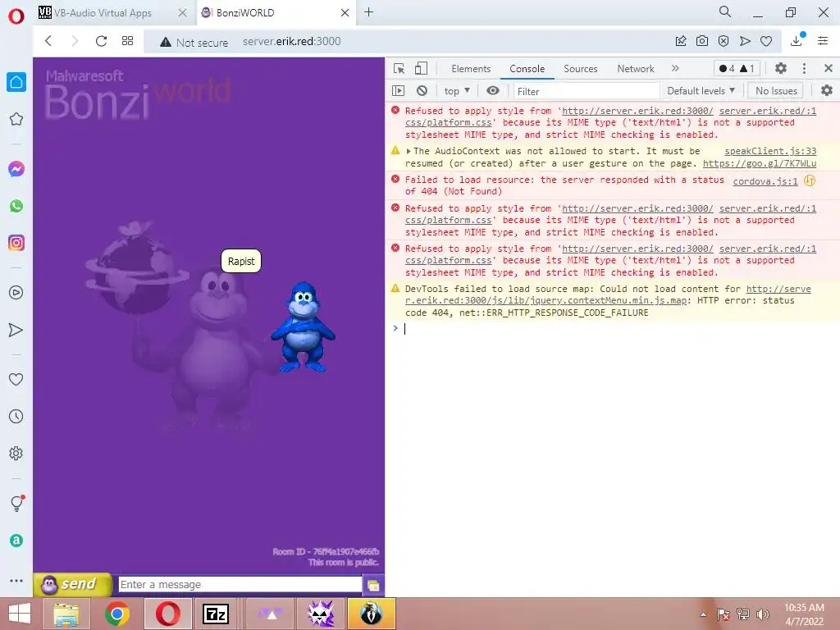Show hidden tray icons arrow
Screen dimensions: 840x630
tap(703, 614)
